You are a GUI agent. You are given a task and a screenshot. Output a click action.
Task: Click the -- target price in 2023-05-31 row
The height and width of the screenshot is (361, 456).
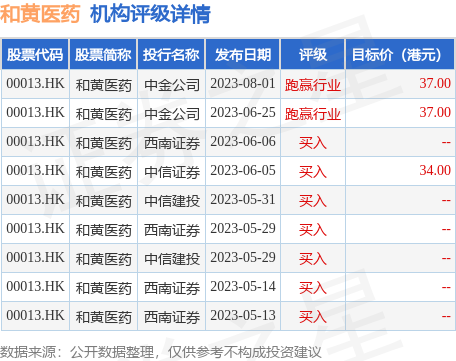click(446, 200)
